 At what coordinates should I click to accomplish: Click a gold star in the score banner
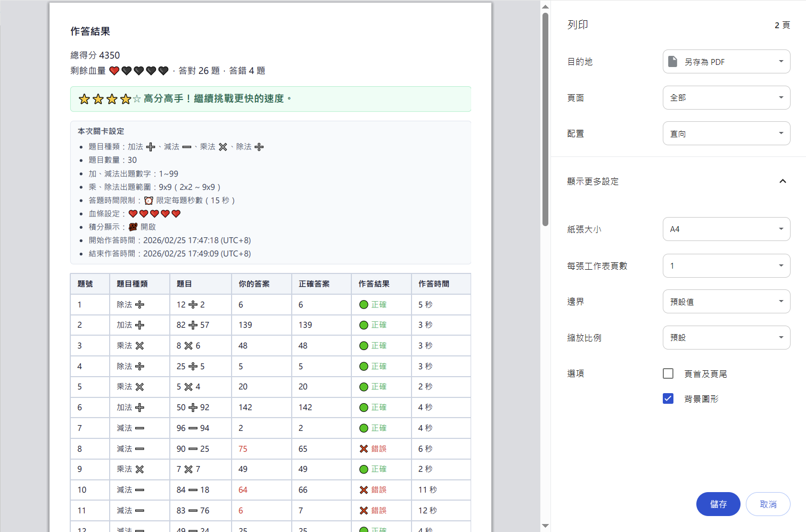point(84,99)
